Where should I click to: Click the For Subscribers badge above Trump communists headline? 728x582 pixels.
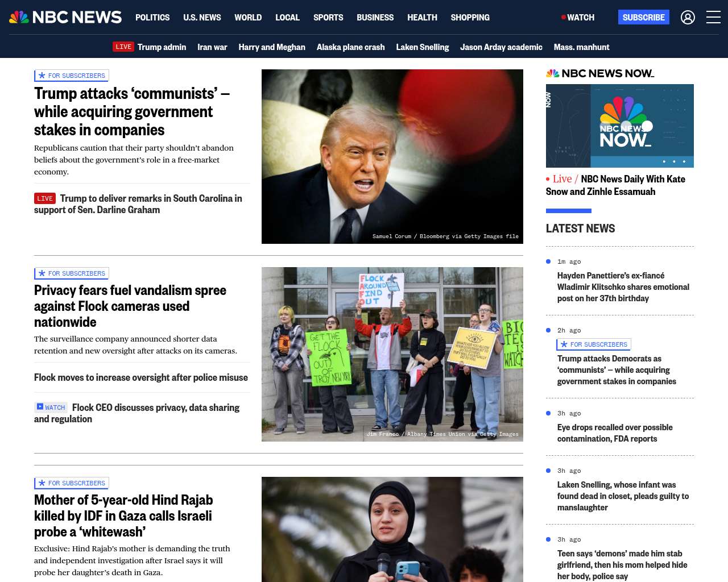click(72, 76)
